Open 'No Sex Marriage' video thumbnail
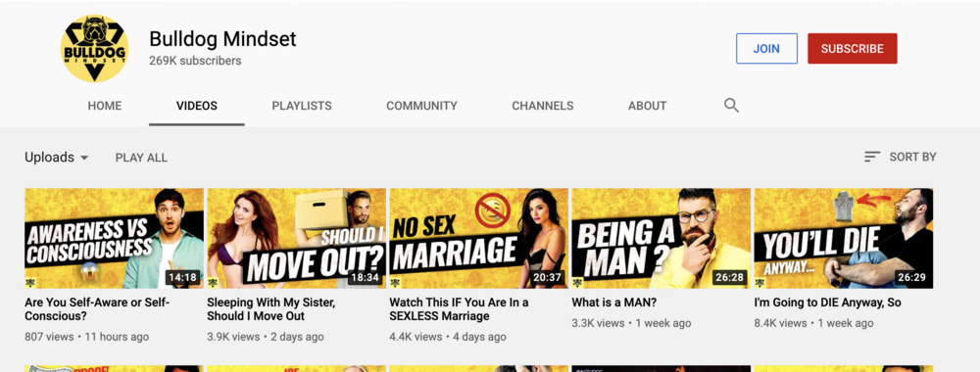The image size is (980, 372). [479, 239]
